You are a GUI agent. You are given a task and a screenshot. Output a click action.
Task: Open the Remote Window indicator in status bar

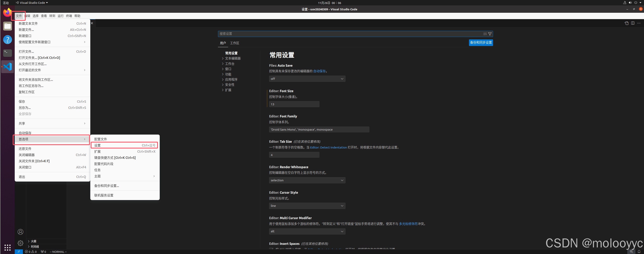[18, 252]
